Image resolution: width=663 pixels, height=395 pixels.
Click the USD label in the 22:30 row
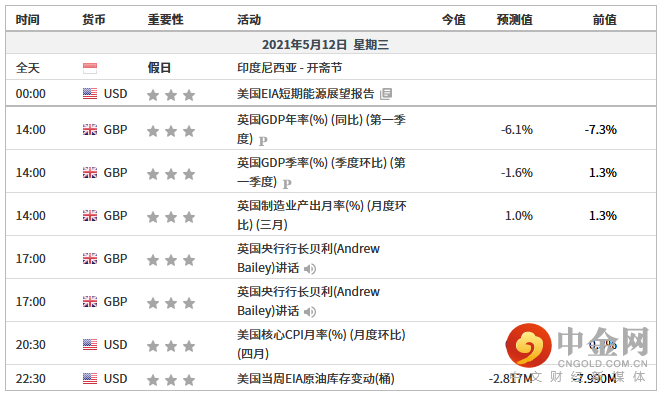coord(115,379)
